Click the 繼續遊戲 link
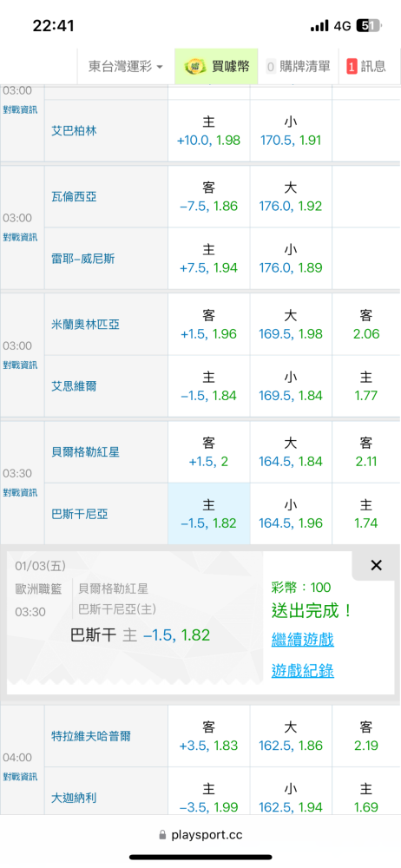 (302, 640)
